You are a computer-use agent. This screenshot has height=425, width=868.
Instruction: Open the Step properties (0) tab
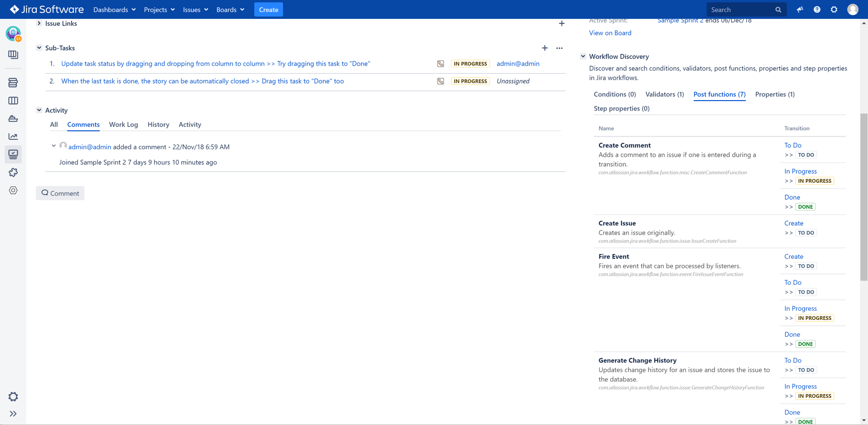[x=622, y=109]
